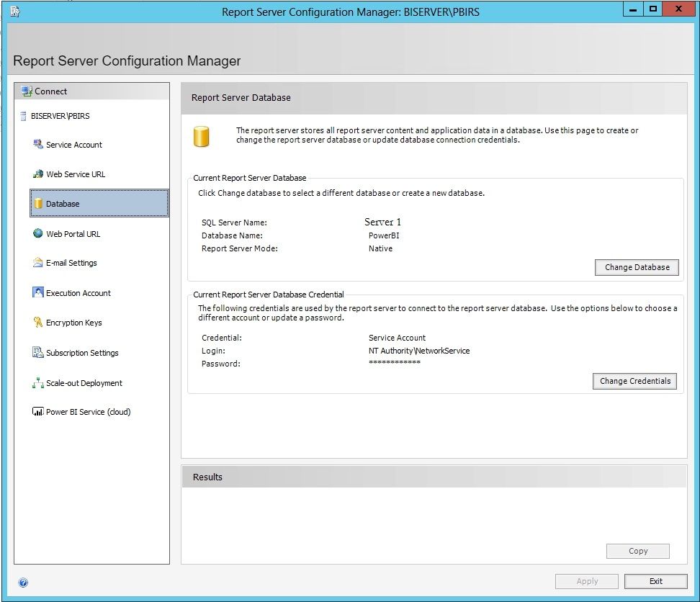Click the Execution Account icon
Viewport: 700px width, 602px height.
click(x=38, y=293)
